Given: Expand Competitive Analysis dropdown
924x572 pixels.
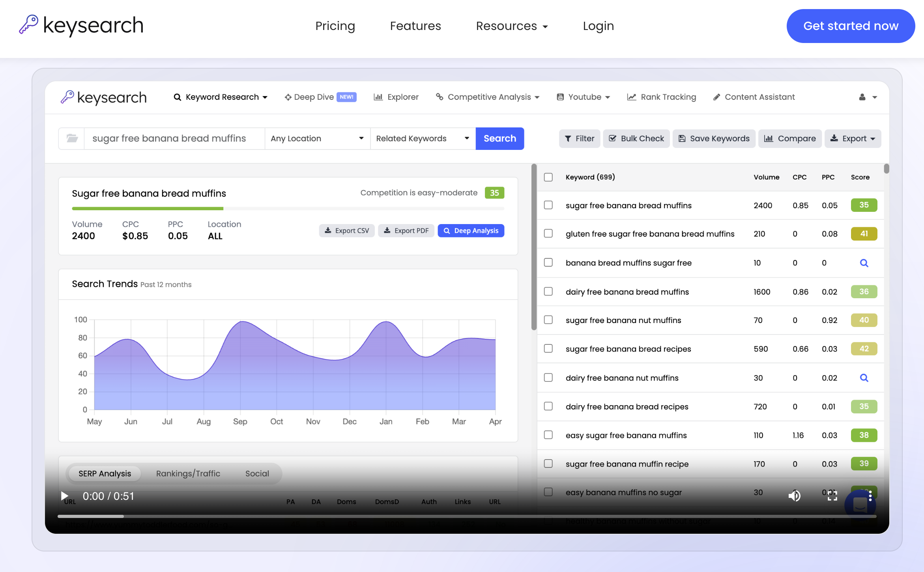Looking at the screenshot, I should point(487,97).
